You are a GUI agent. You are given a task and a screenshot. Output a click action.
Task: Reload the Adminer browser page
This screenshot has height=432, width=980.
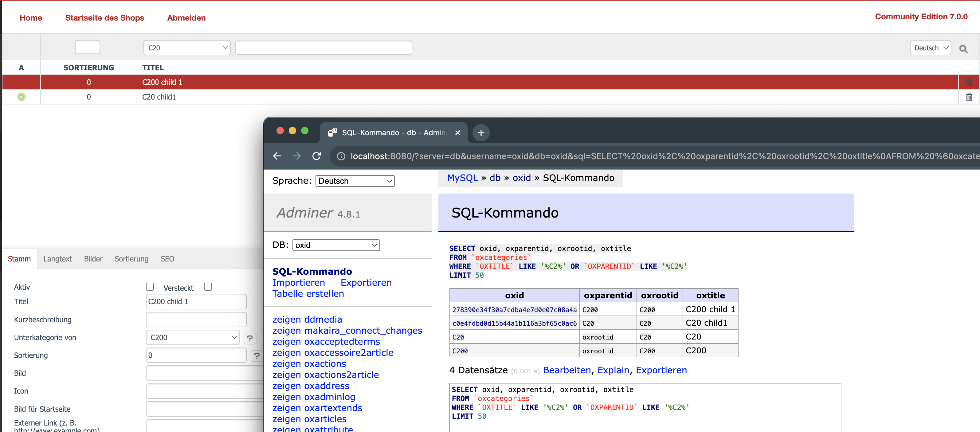coord(316,156)
